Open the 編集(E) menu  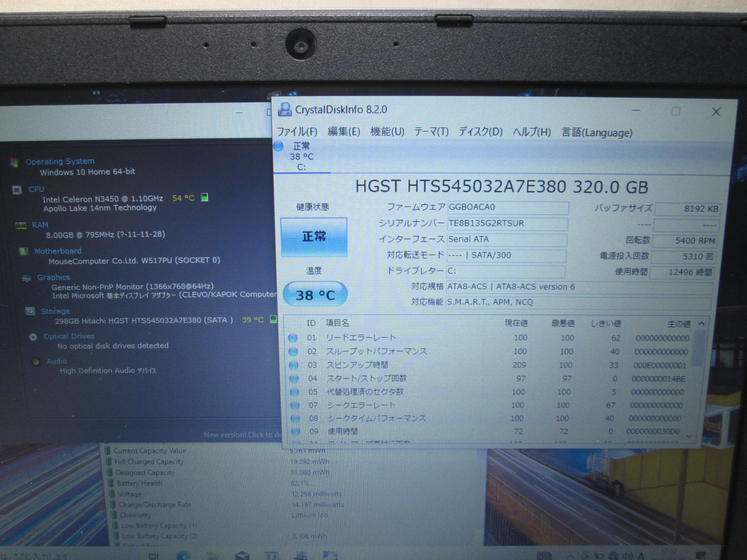tap(344, 132)
